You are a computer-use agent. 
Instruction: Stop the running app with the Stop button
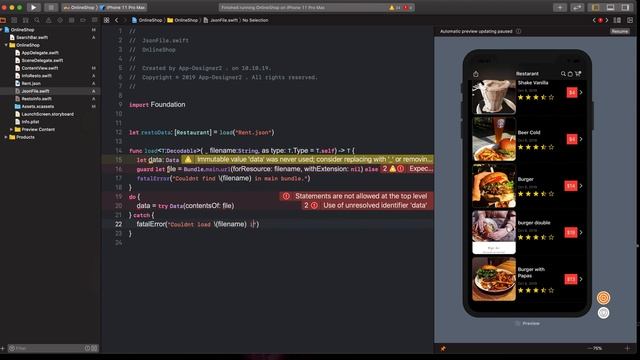click(x=51, y=7)
